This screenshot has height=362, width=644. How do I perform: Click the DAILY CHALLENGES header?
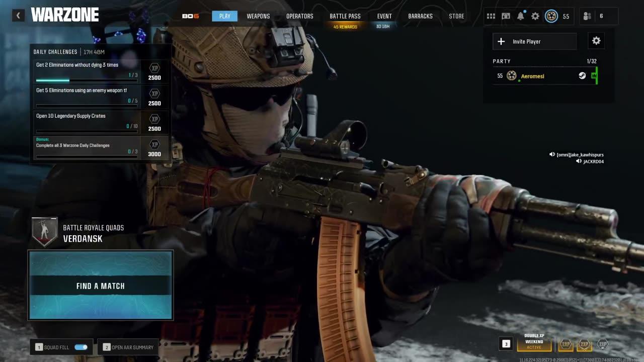[55, 52]
